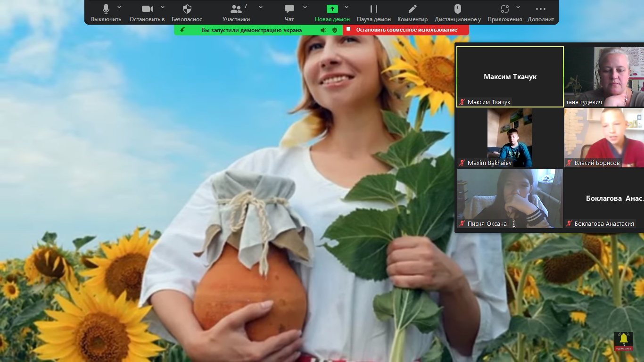This screenshot has height=362, width=644.
Task: Pause sharing with Пауза демонстрации
Action: [x=374, y=9]
